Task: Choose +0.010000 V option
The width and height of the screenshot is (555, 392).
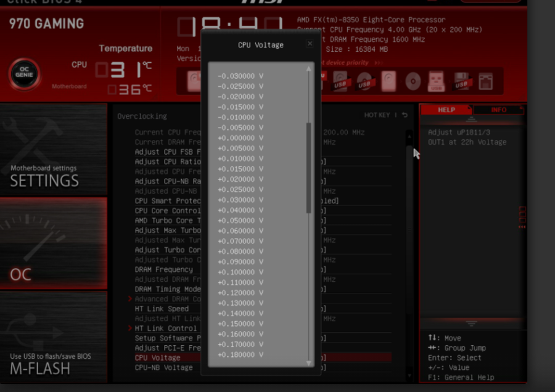Action: (240, 158)
